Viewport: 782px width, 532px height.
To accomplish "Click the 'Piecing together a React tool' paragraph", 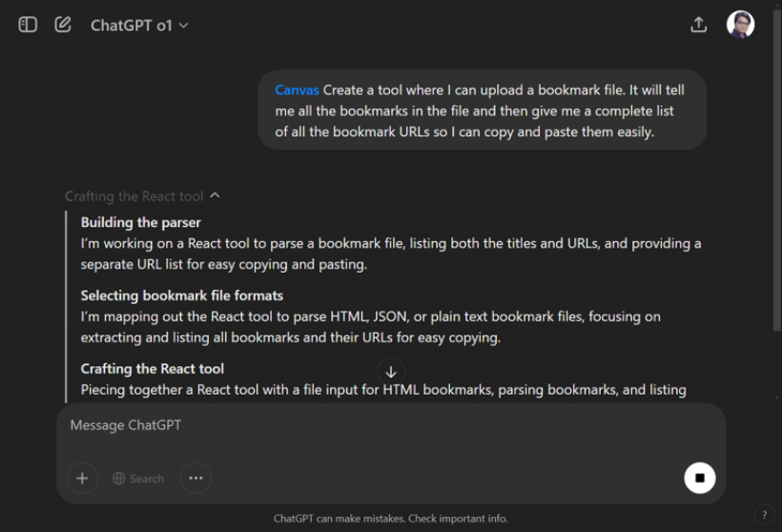I will (x=382, y=389).
